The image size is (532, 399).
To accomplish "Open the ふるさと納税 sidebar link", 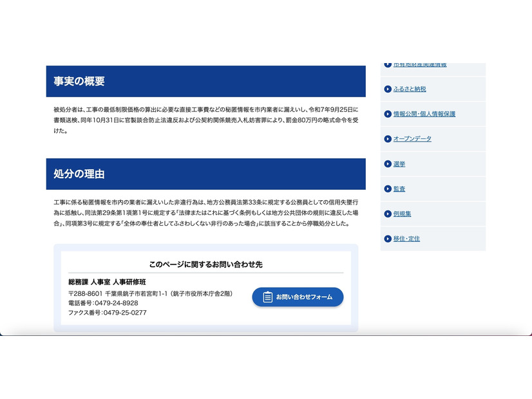I will pos(410,89).
